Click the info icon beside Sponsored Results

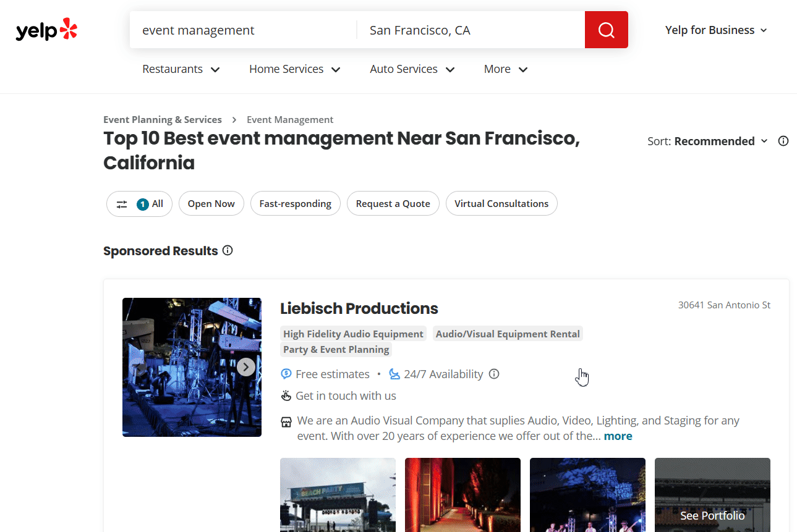228,250
